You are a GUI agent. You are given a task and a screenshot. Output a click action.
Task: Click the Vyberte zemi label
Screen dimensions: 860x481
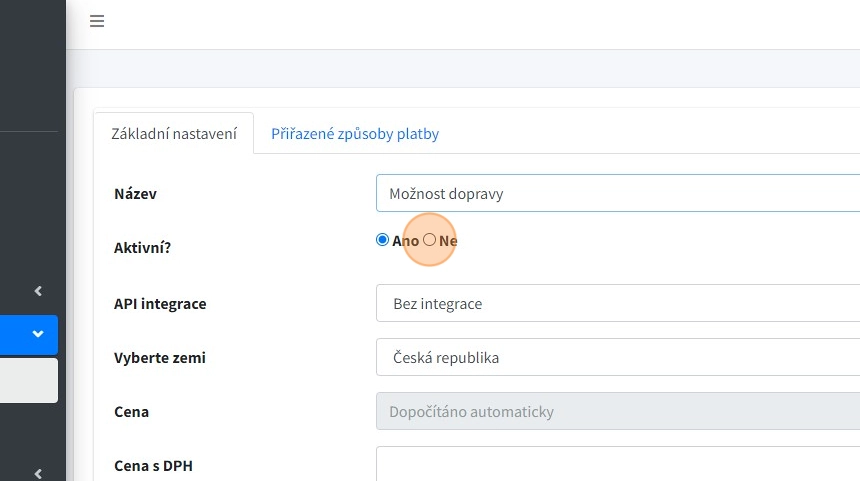pos(160,357)
